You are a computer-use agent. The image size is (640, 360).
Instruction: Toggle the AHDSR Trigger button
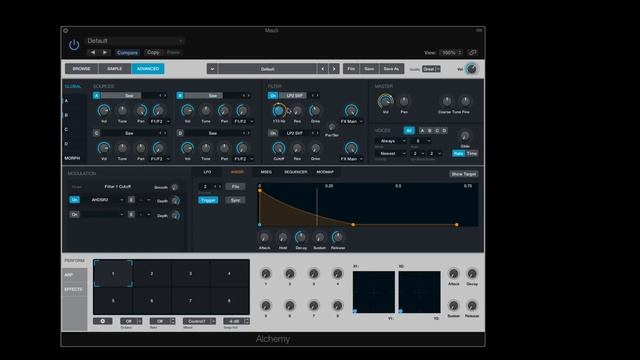point(208,200)
